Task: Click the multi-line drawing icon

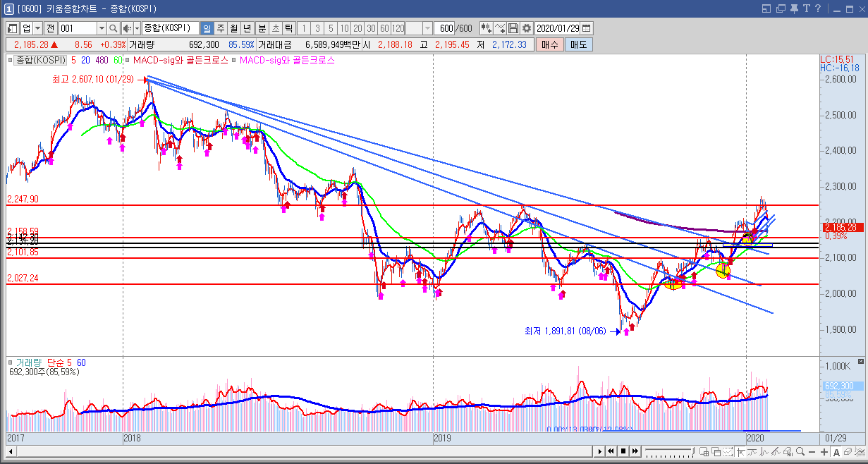Action: [x=776, y=451]
